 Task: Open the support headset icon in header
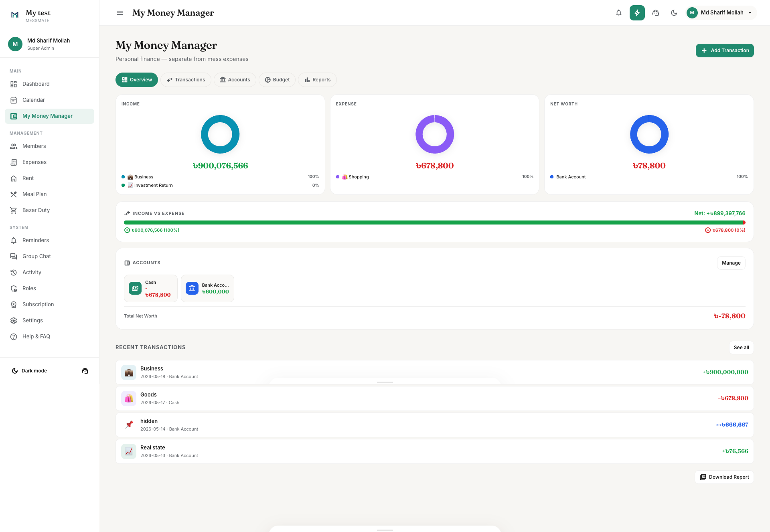point(656,13)
